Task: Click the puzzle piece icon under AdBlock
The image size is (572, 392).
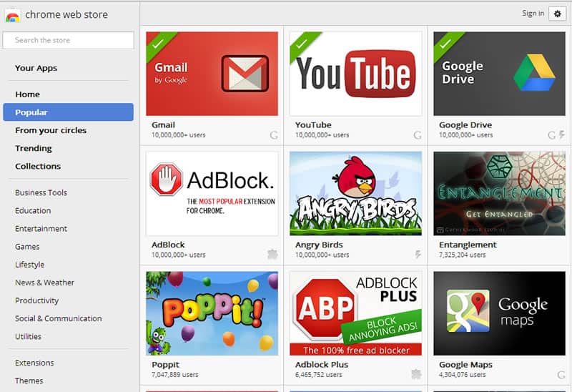Action: (x=272, y=255)
